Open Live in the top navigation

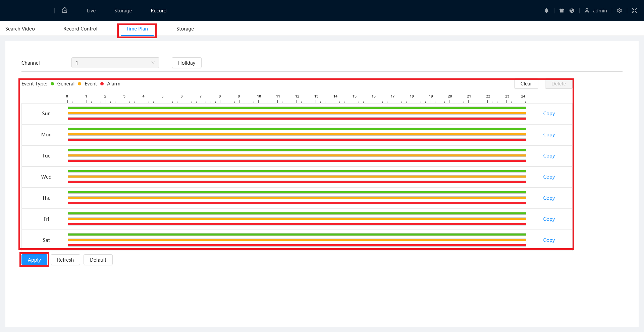coord(91,11)
